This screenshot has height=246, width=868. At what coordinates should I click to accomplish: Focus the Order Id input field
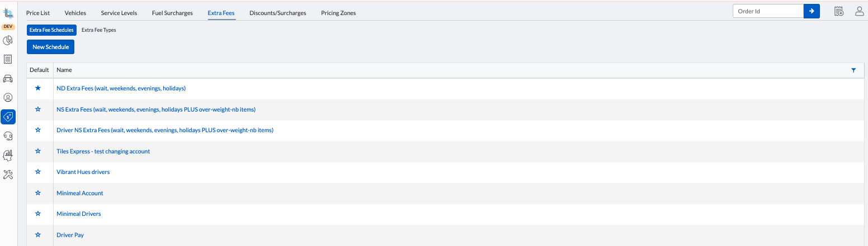pyautogui.click(x=768, y=11)
